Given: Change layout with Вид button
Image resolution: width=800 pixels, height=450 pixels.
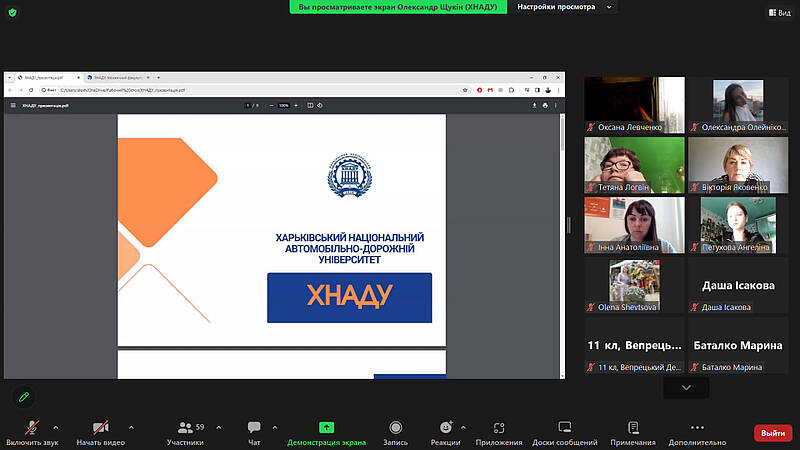Looking at the screenshot, I should click(780, 13).
